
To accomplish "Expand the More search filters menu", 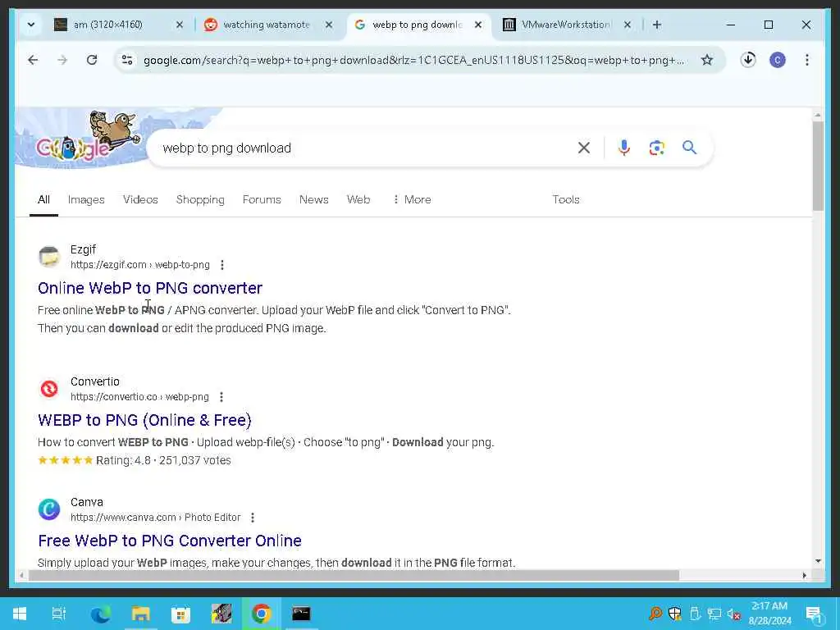I will [x=412, y=199].
